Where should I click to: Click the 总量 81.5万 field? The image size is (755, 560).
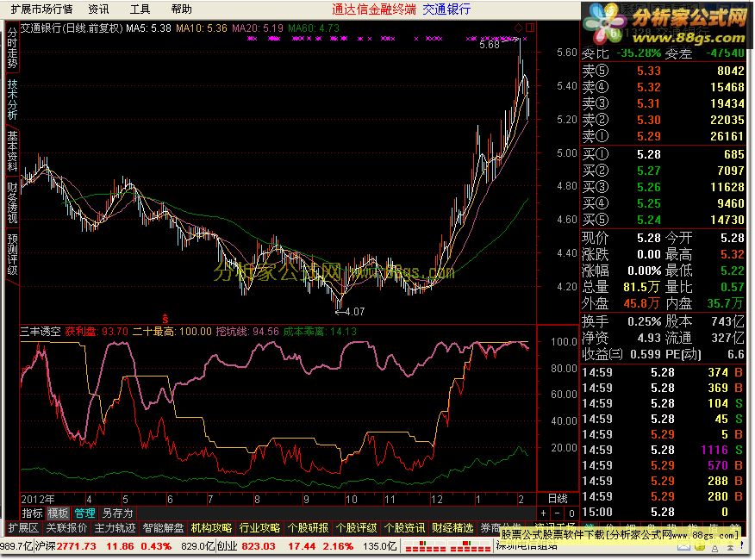pos(621,287)
